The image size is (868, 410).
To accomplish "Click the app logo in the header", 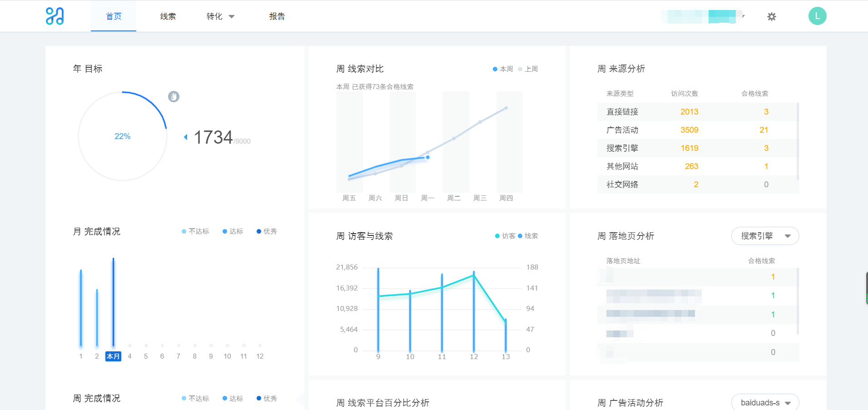I will (x=55, y=16).
